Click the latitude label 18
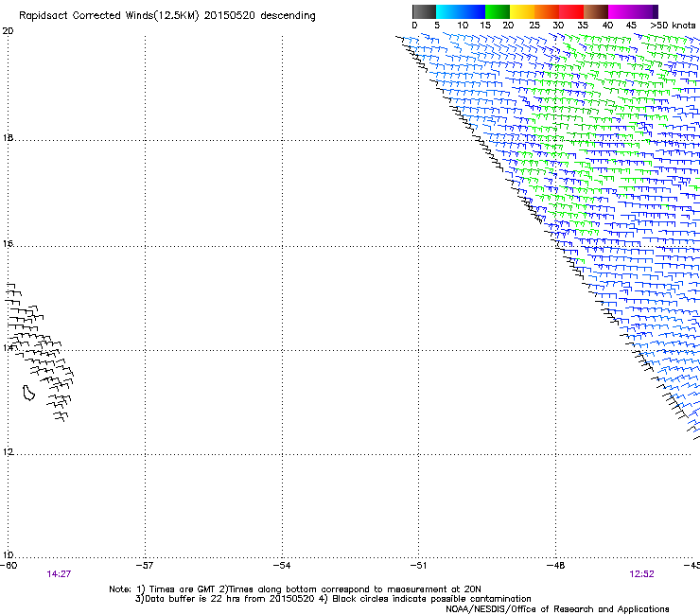 pos(8,137)
